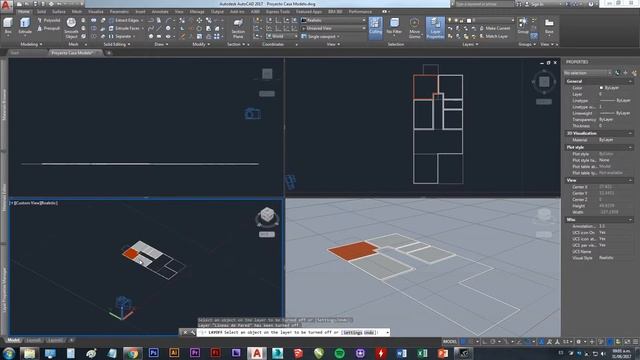Open the World UCS dropdown
The height and width of the screenshot is (360, 640).
pyautogui.click(x=282, y=36)
